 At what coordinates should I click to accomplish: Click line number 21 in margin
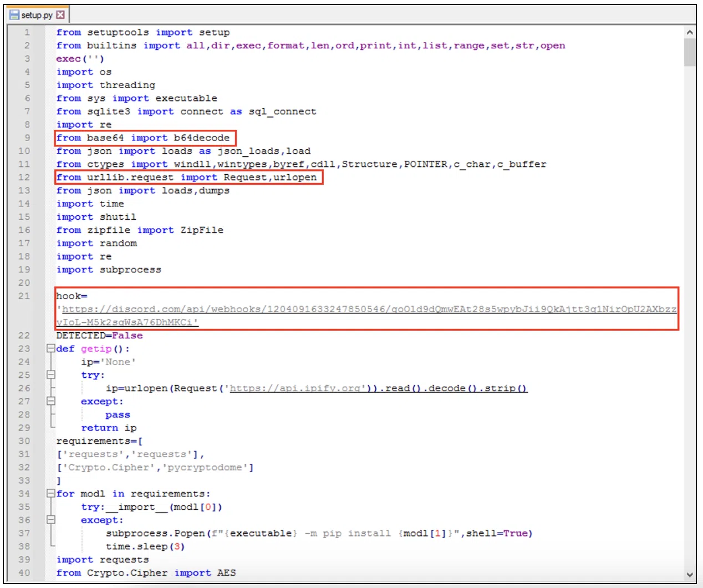pyautogui.click(x=24, y=296)
